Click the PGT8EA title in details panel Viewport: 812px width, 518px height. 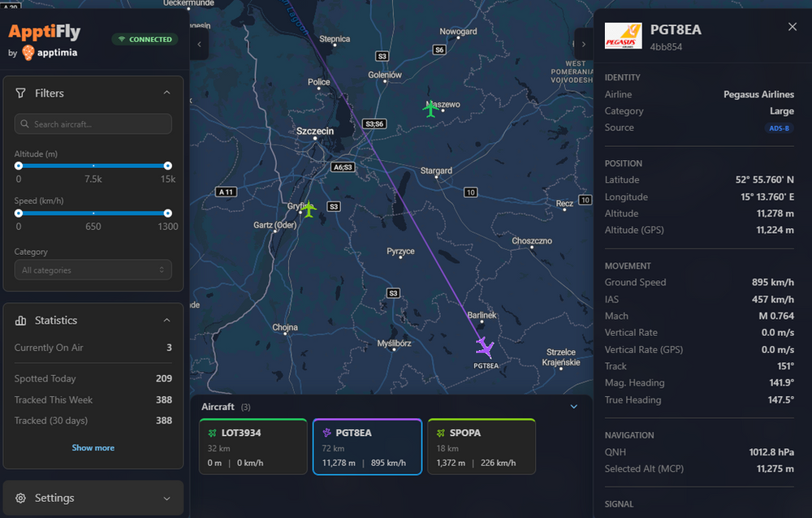pos(676,29)
